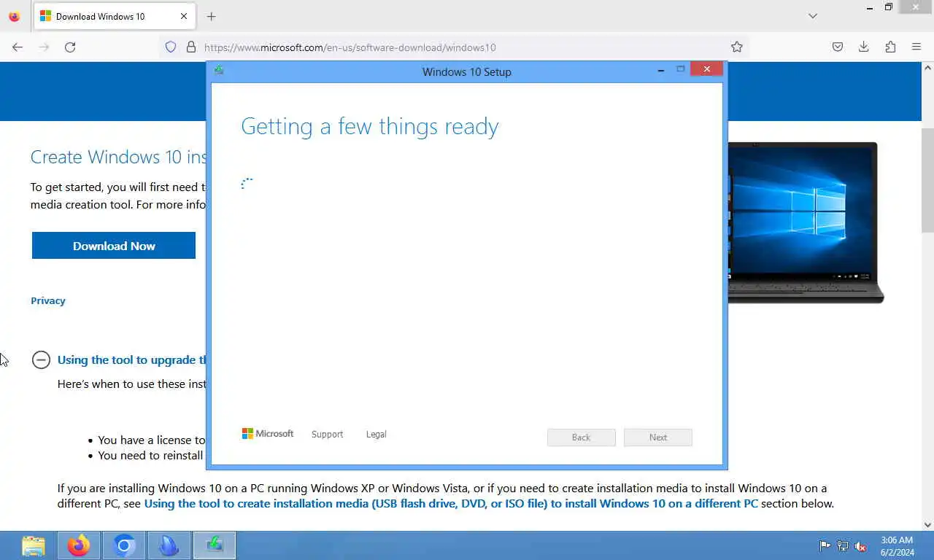Click the Getting a few things ready heading
Viewport: 934px width, 560px height.
pyautogui.click(x=370, y=126)
